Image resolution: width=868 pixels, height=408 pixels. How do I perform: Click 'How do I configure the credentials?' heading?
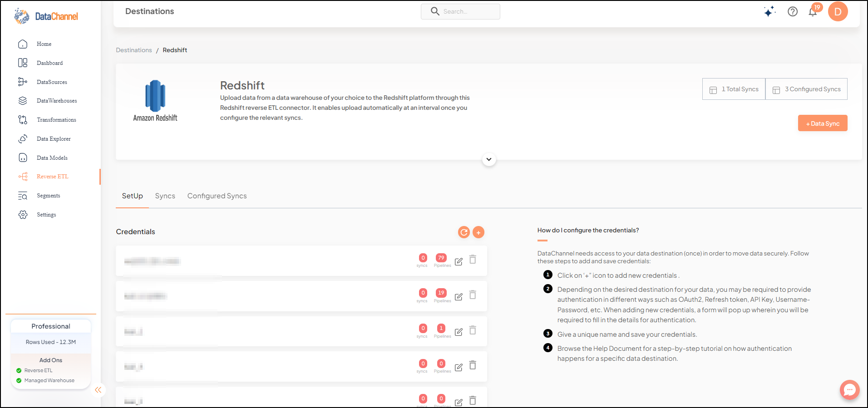click(x=588, y=231)
